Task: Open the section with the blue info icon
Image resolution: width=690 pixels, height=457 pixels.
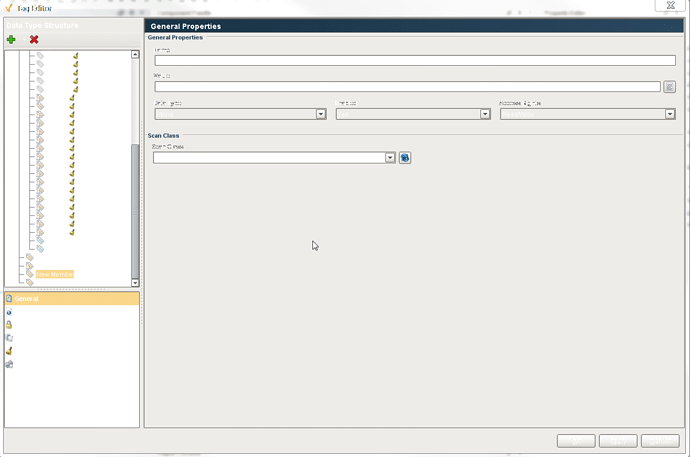Action: [9, 312]
